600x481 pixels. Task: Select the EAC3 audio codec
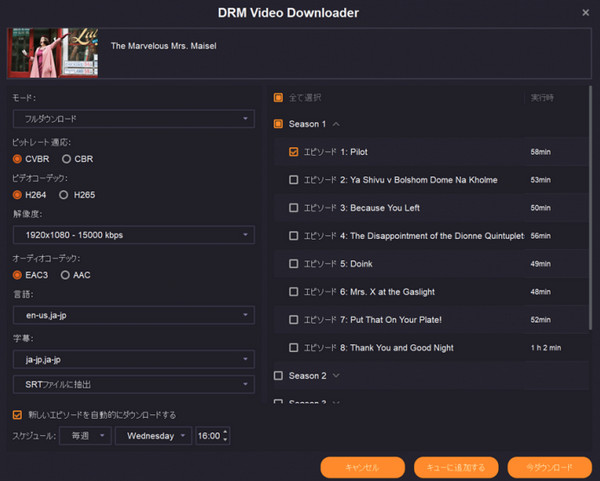[31, 275]
